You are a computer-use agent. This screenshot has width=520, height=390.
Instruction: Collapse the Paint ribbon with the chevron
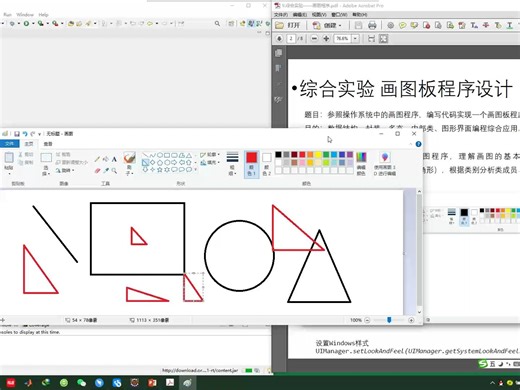[x=411, y=144]
